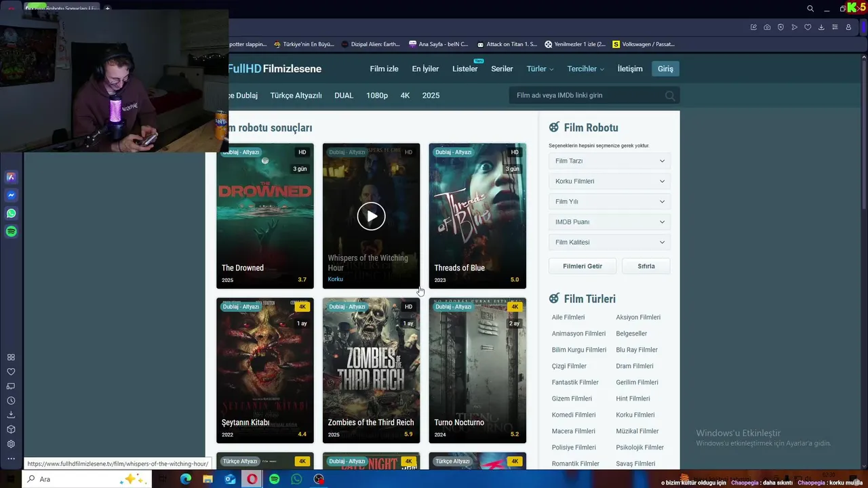Open Spotify in Opera sidebar
The height and width of the screenshot is (488, 868).
11,232
